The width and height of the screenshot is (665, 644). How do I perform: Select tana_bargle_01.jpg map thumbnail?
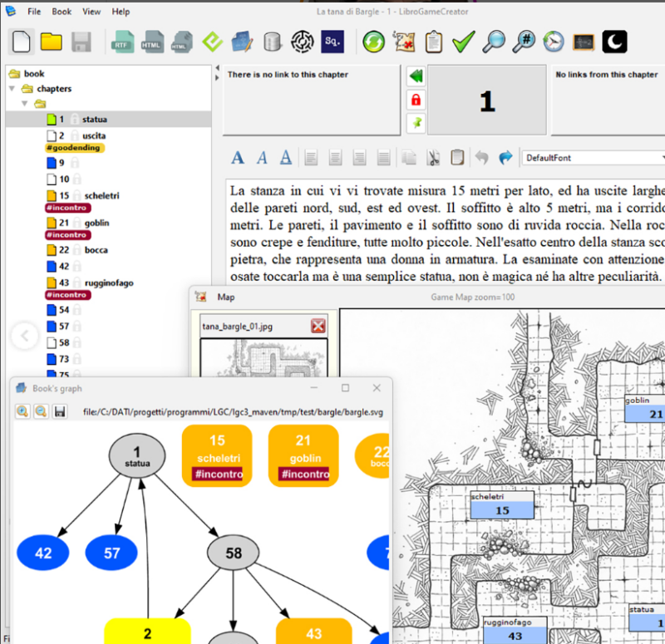[x=264, y=358]
